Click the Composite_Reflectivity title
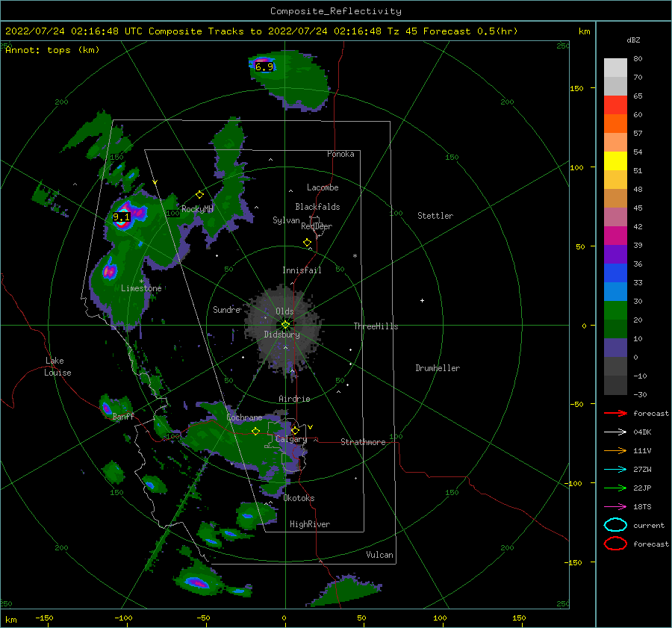This screenshot has height=628, width=672. (336, 11)
